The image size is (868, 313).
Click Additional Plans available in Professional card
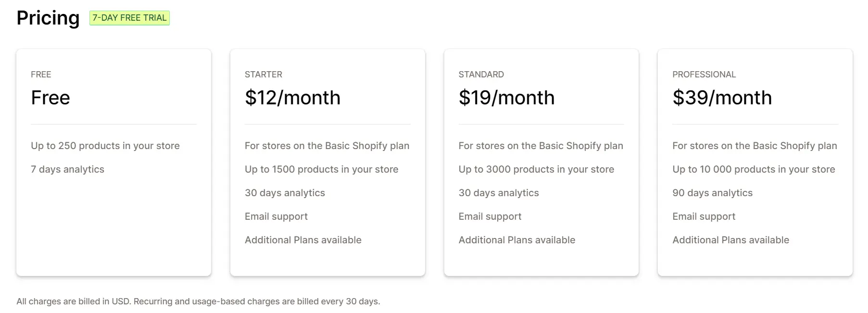click(730, 240)
